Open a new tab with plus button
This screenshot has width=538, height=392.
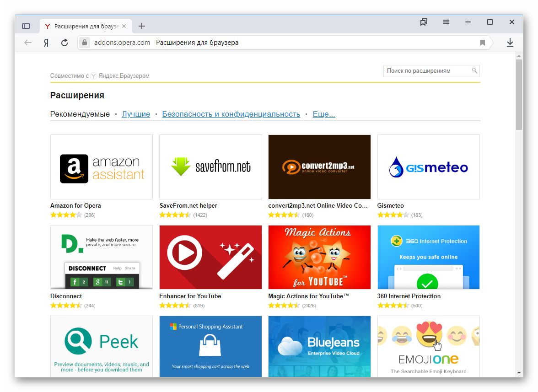(142, 26)
